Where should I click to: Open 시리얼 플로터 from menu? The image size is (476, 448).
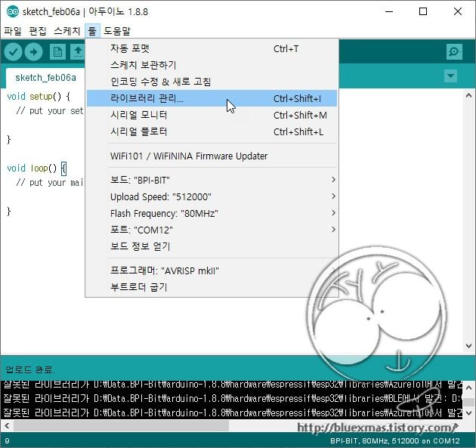(x=212, y=131)
